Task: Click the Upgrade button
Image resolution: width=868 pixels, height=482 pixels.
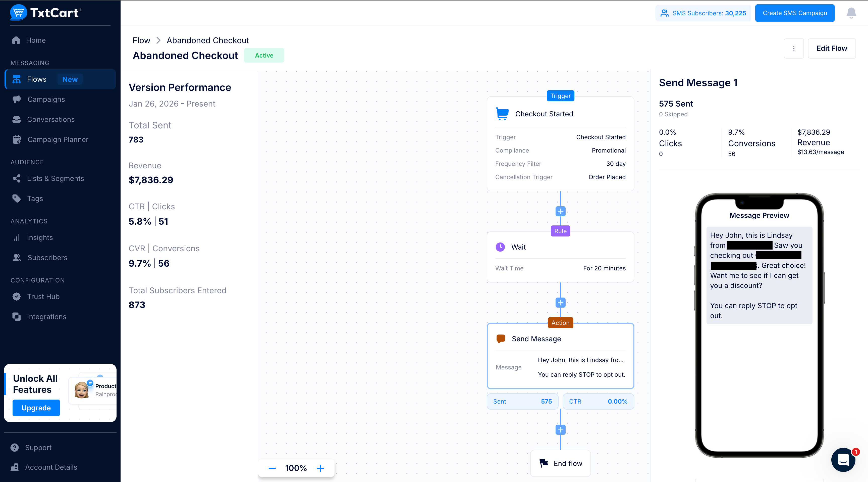Action: (x=36, y=408)
